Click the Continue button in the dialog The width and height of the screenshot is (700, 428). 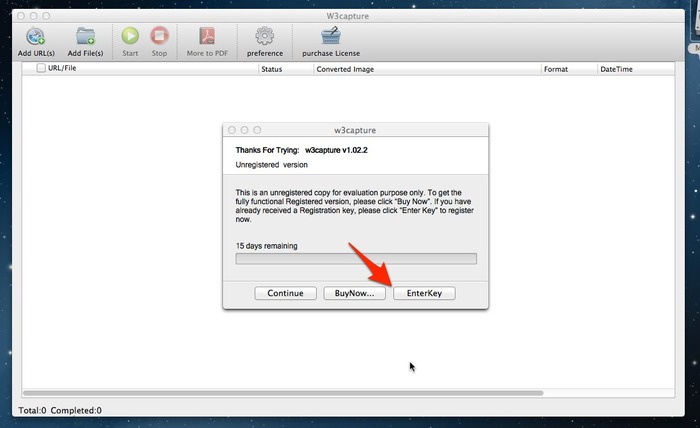click(285, 293)
